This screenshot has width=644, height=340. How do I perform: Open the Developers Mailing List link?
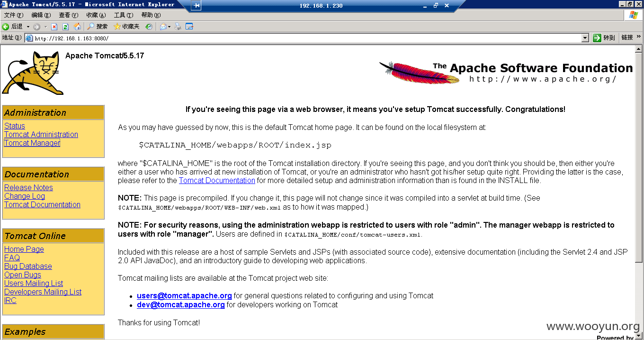43,292
